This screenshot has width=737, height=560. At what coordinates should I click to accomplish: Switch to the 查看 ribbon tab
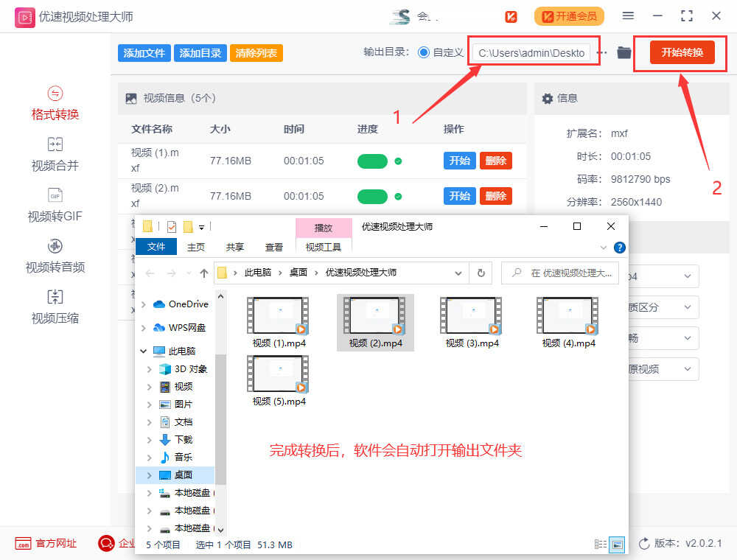tap(274, 247)
